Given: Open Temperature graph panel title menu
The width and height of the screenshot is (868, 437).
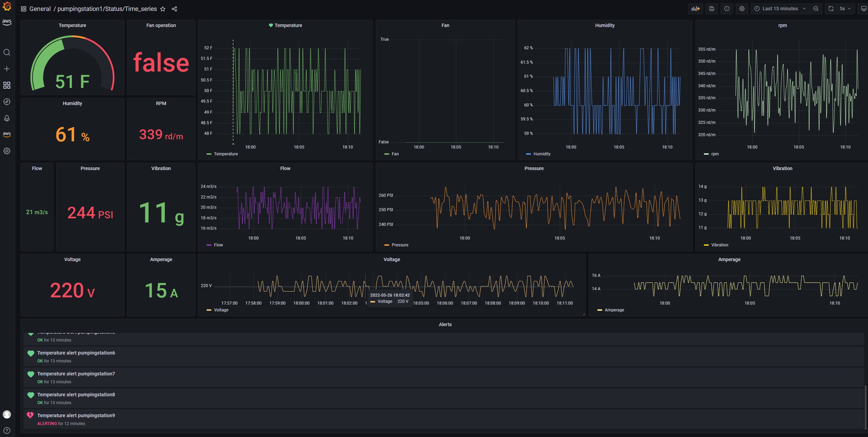Looking at the screenshot, I should coord(288,25).
